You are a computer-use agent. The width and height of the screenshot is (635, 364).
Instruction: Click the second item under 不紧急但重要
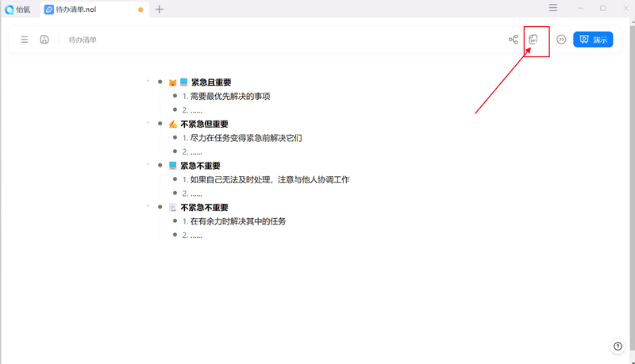pos(192,151)
